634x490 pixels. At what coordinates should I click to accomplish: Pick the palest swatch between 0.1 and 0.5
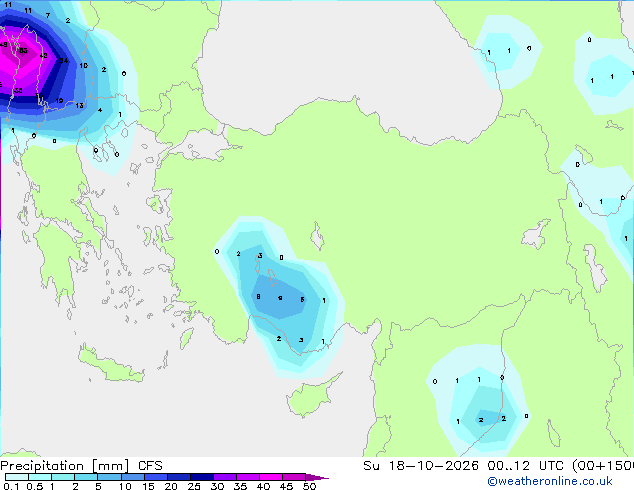17,477
